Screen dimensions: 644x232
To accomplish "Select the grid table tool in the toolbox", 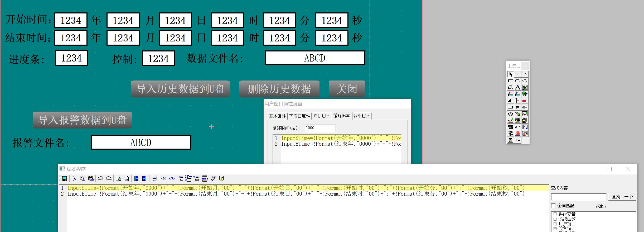I will point(518,120).
